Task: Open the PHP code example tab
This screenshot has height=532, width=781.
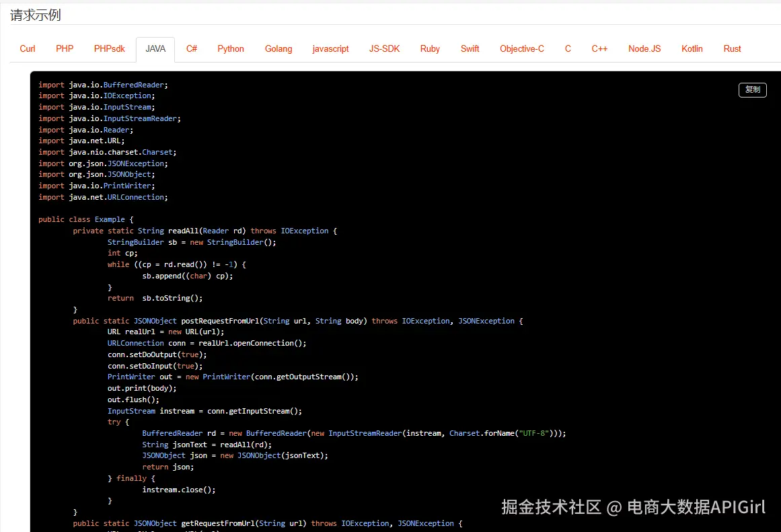Action: (x=65, y=49)
